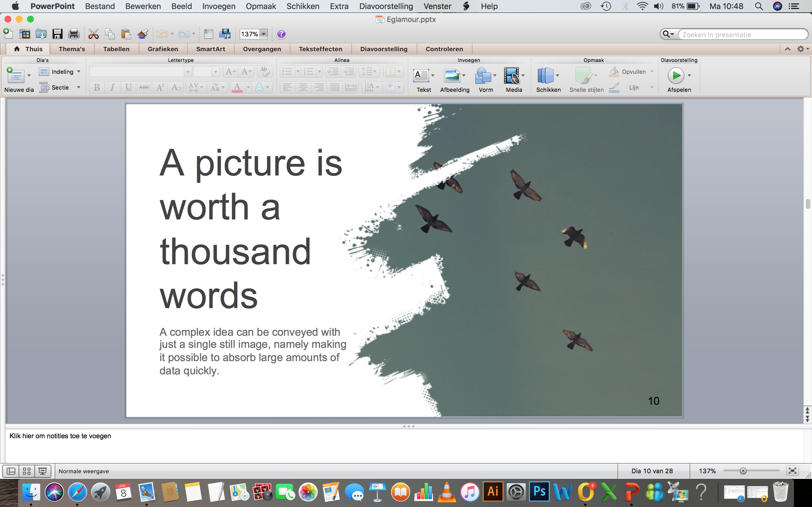This screenshot has height=507, width=812.
Task: Open the Invoegen menu
Action: tap(219, 6)
